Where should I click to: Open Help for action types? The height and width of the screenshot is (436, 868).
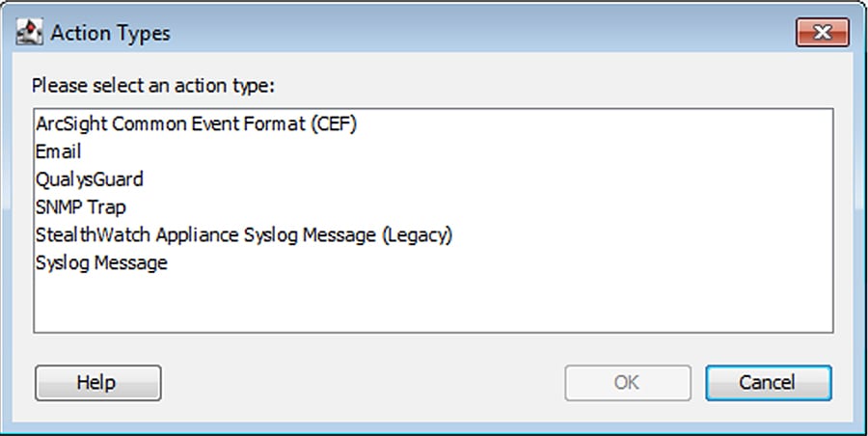point(98,382)
